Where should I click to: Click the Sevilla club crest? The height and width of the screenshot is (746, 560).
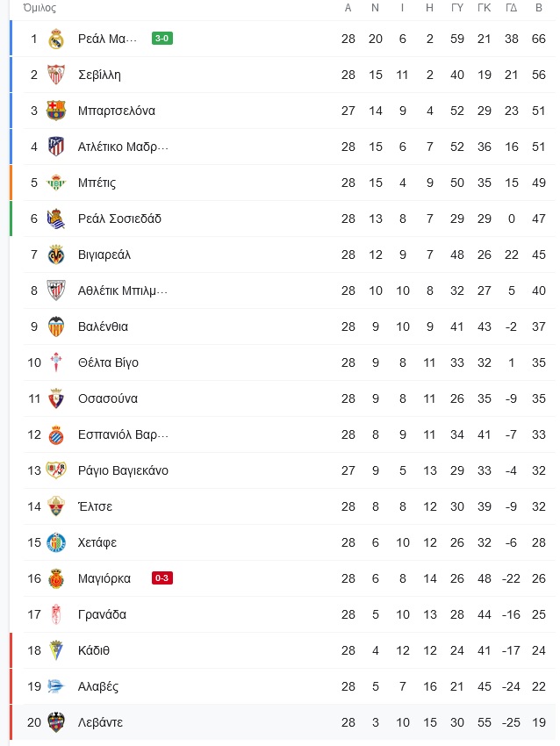point(56,75)
